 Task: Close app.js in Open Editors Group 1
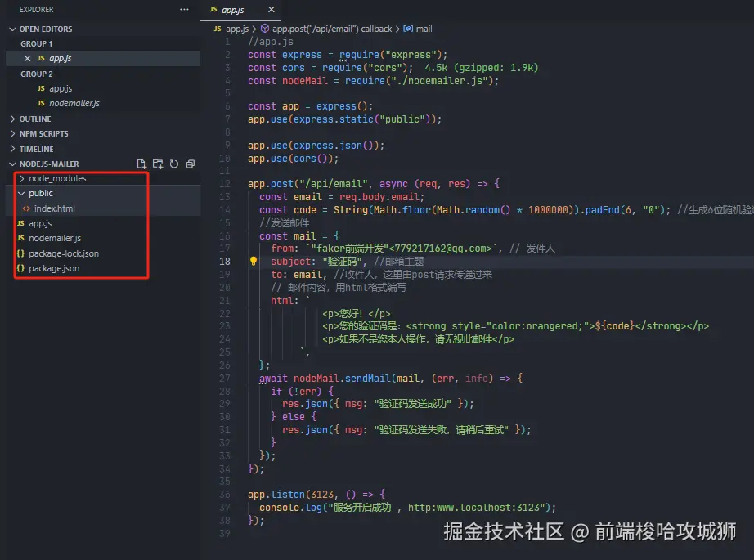(28, 58)
